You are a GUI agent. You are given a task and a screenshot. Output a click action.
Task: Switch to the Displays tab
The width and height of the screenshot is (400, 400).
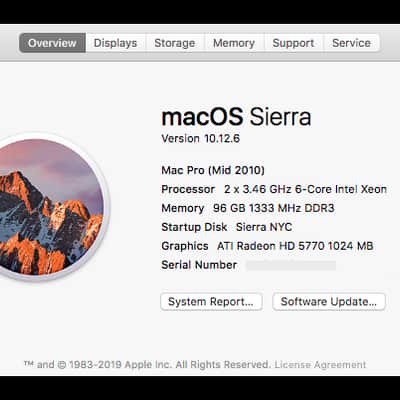[115, 43]
